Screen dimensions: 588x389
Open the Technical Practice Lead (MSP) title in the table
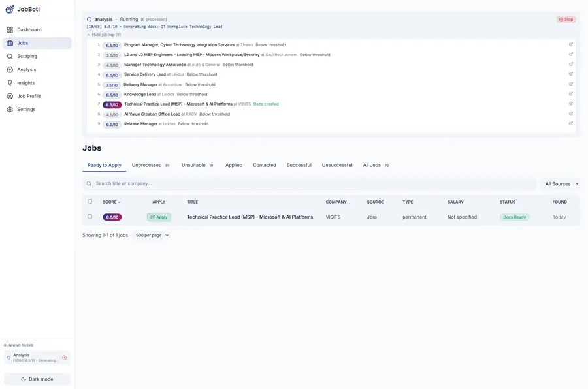[x=250, y=217]
